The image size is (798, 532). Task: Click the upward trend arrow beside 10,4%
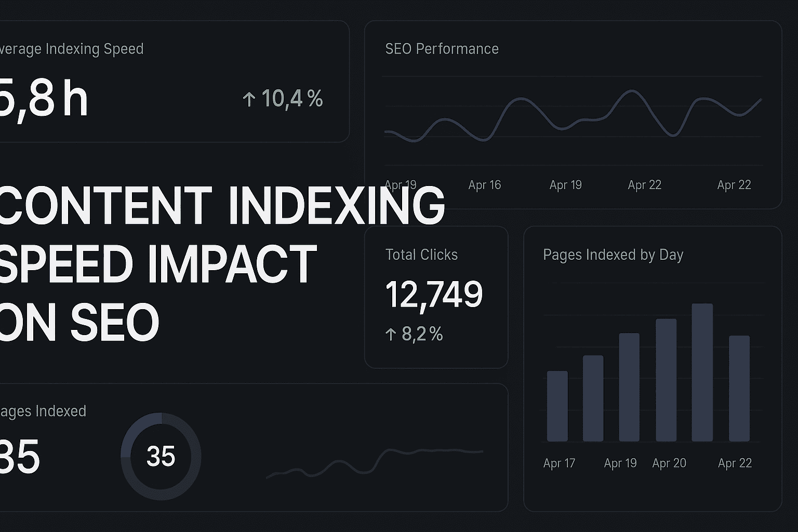tap(249, 98)
